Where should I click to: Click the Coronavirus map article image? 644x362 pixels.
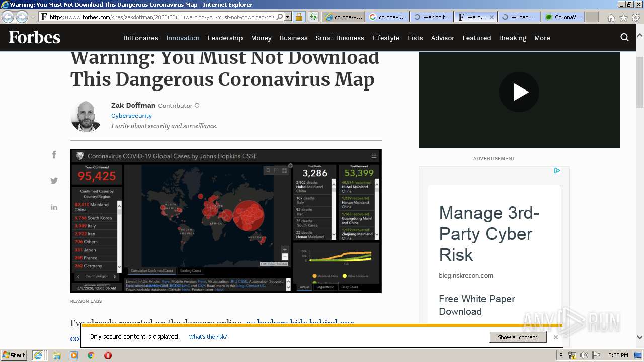pyautogui.click(x=226, y=221)
